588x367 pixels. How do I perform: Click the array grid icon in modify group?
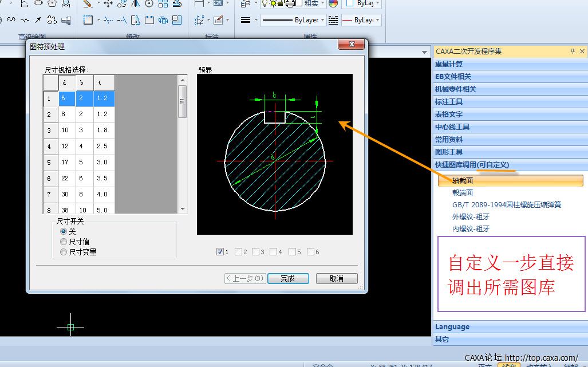tap(163, 3)
